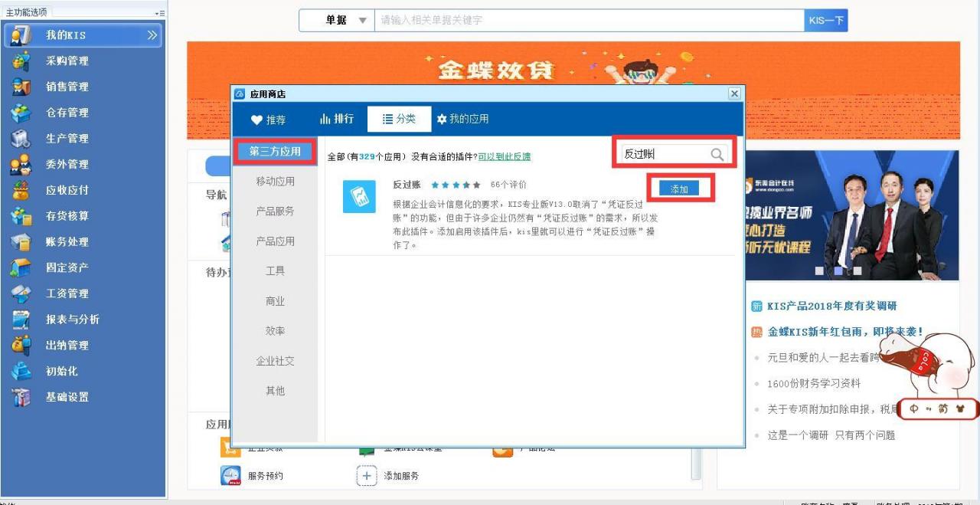980x505 pixels.
Task: Open the 工资管理 icon in the sidebar
Action: (x=19, y=293)
